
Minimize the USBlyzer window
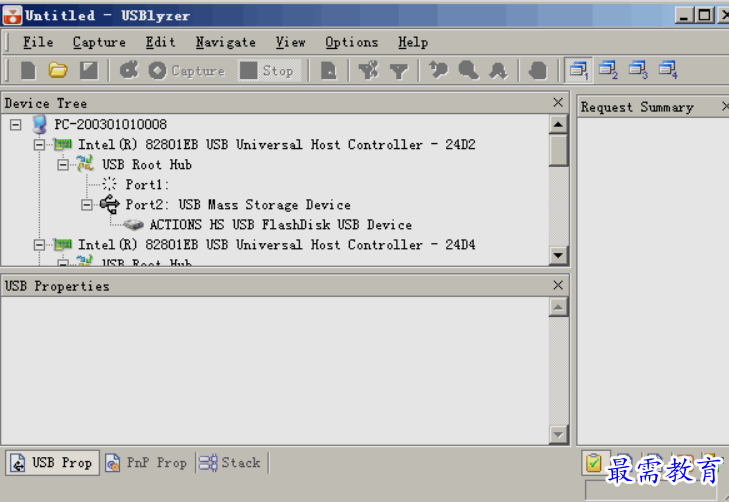684,15
